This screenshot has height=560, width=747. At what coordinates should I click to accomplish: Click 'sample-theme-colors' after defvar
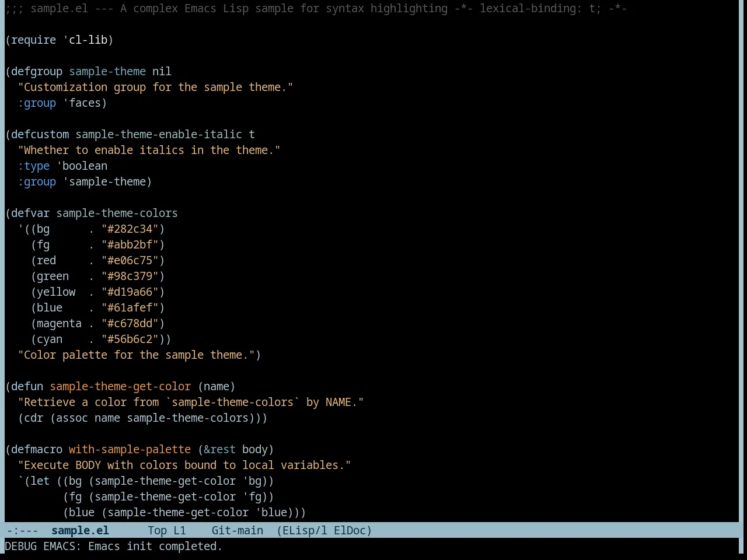pos(117,213)
